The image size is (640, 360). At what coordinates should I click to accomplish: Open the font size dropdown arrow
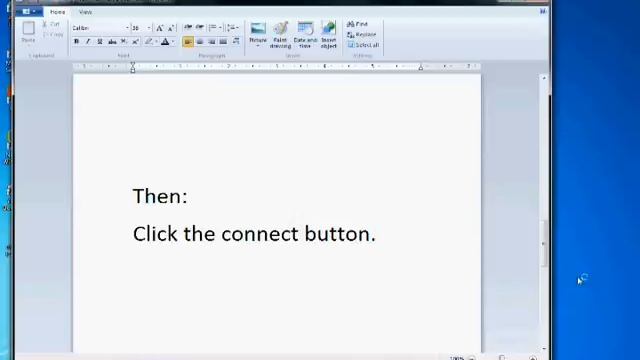pos(149,28)
